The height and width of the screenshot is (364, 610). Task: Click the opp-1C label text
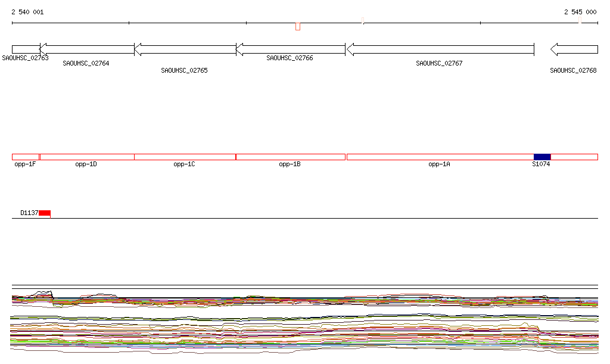click(x=185, y=164)
